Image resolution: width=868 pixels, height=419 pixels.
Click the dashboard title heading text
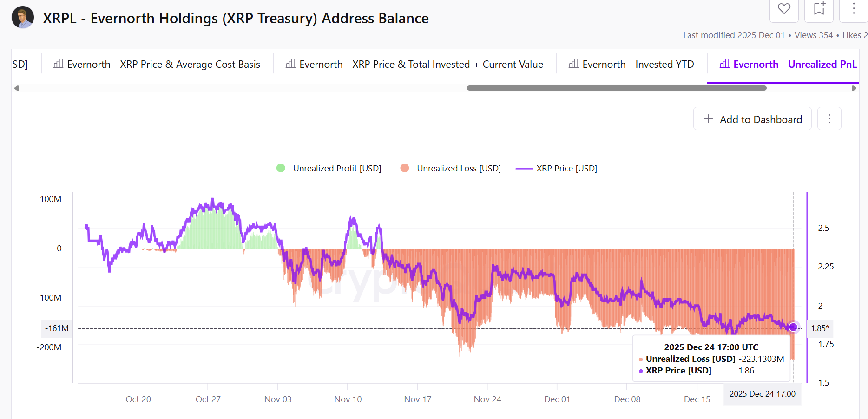coord(236,18)
